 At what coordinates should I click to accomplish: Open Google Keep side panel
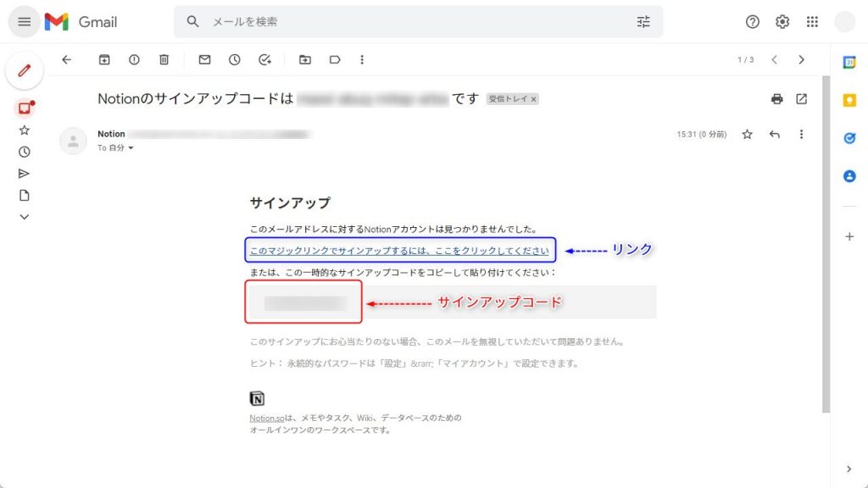tap(849, 100)
